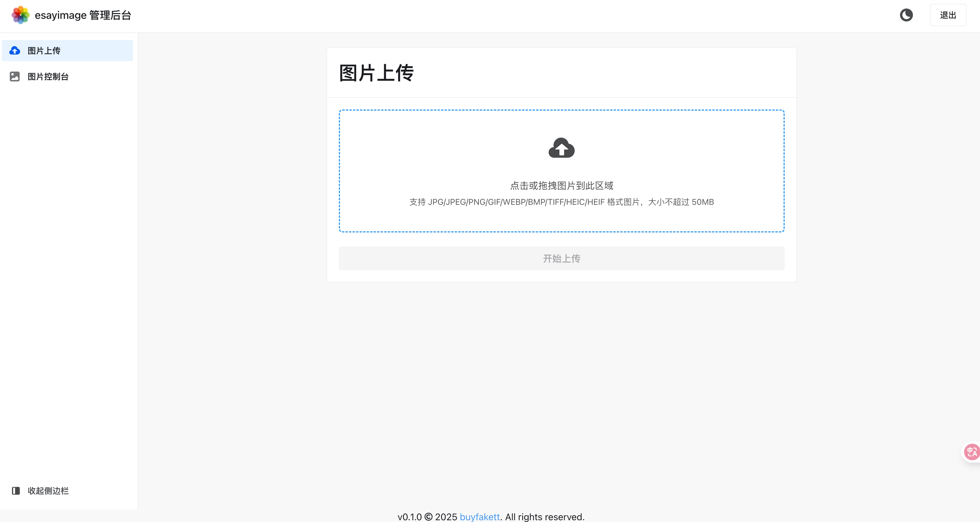The width and height of the screenshot is (980, 522).
Task: Click the 退出 logout button
Action: click(948, 15)
